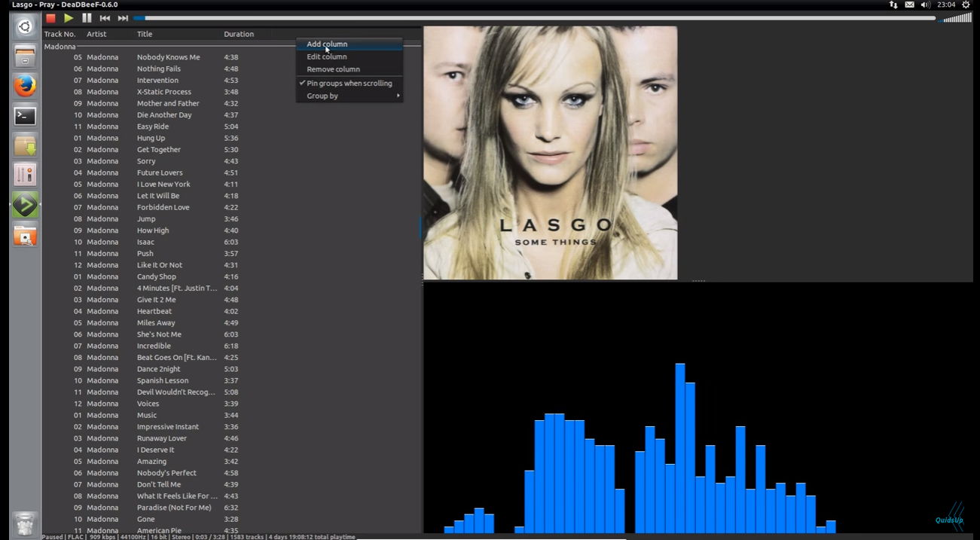
Task: Select the track Forbidden Love
Action: [231, 207]
